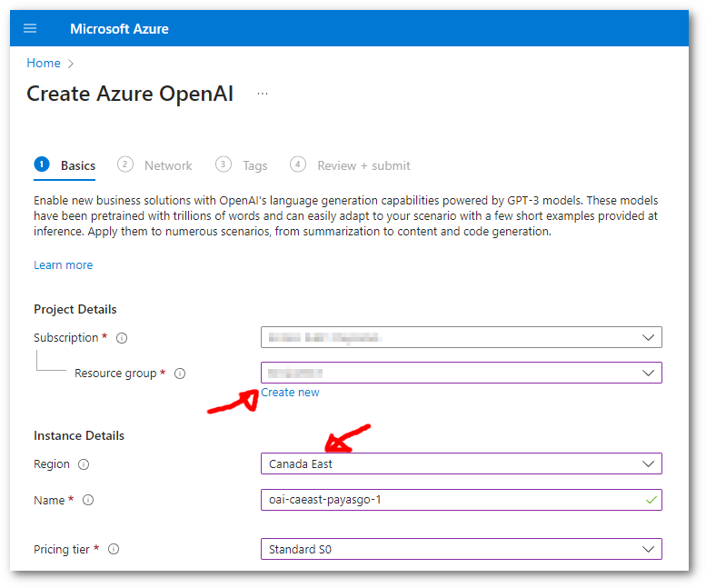Show info tooltip for Pricing tier
Screen dimensions: 706x588
(x=114, y=549)
